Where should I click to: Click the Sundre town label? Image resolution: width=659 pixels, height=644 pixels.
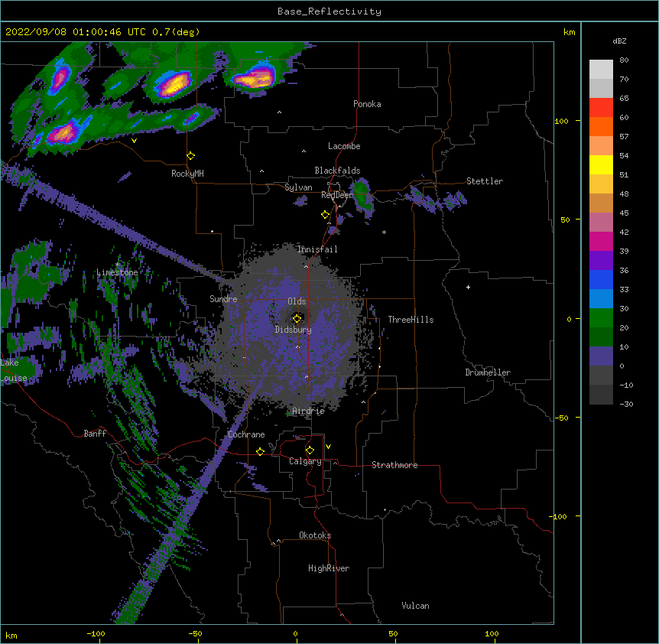[223, 299]
